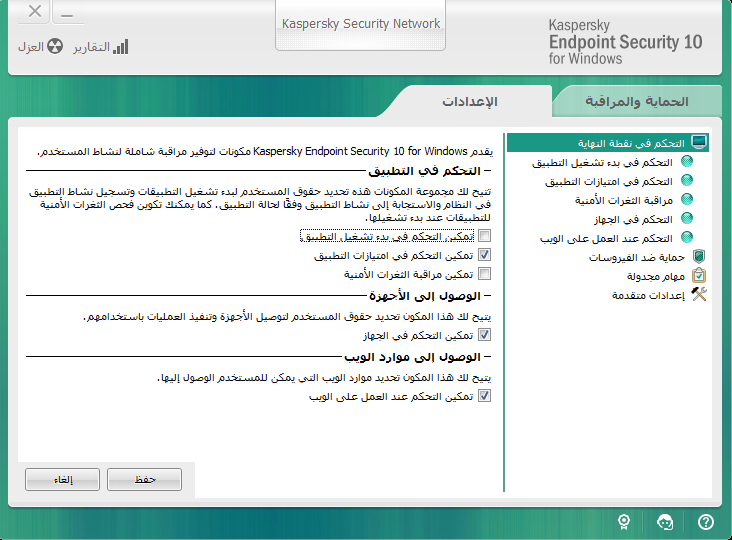732x540 pixels.
Task: Select التحكم في نقطة النهاية tree item
Action: click(607, 142)
